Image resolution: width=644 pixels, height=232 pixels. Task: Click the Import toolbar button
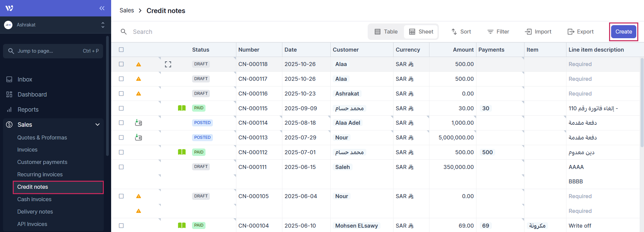coord(538,32)
